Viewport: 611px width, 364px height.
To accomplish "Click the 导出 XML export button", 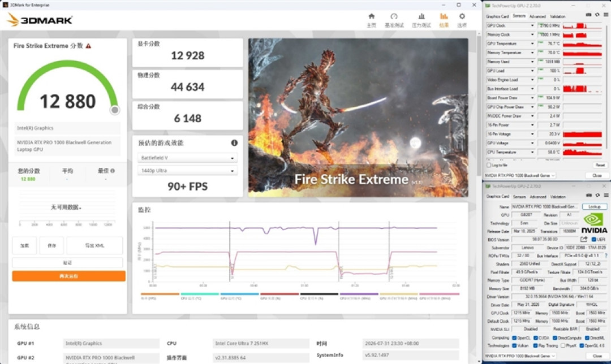I will tap(94, 246).
